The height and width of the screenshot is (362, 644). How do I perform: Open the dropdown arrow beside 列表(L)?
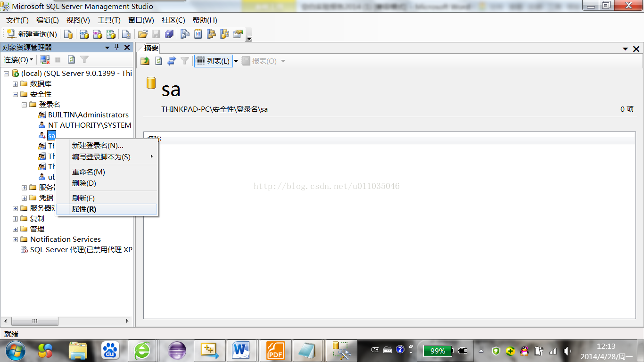[236, 61]
